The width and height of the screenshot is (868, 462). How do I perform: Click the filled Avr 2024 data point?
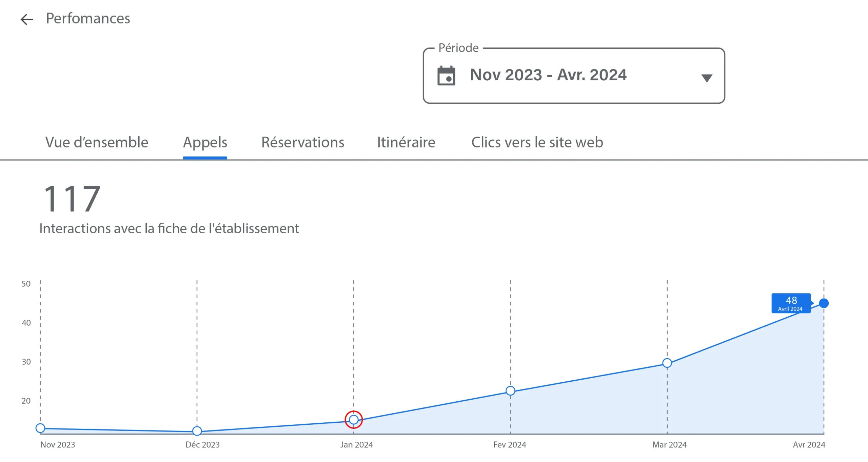tap(824, 303)
